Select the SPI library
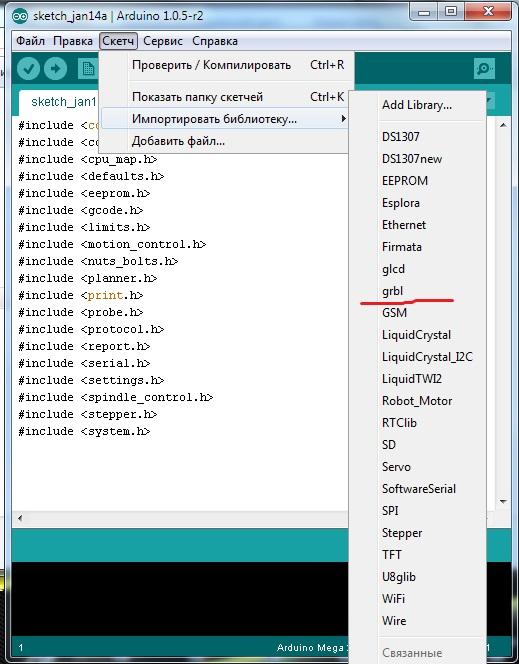 click(x=417, y=511)
